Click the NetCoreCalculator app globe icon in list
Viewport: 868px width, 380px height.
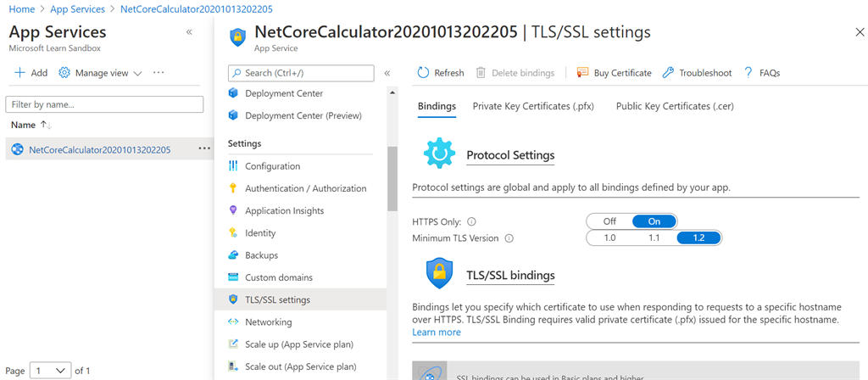[18, 149]
